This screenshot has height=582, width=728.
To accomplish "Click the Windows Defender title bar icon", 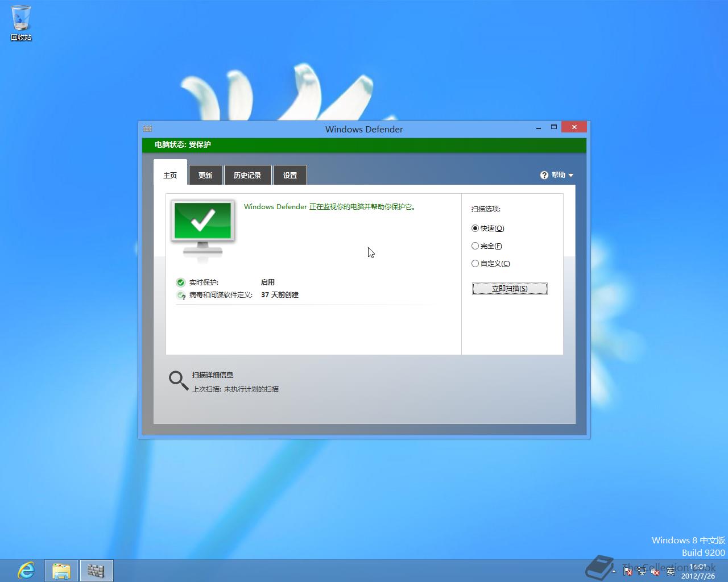I will coord(147,128).
